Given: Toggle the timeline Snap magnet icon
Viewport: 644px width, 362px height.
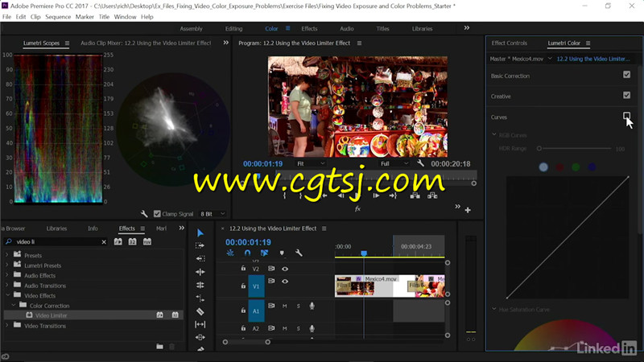Looking at the screenshot, I should (x=247, y=253).
